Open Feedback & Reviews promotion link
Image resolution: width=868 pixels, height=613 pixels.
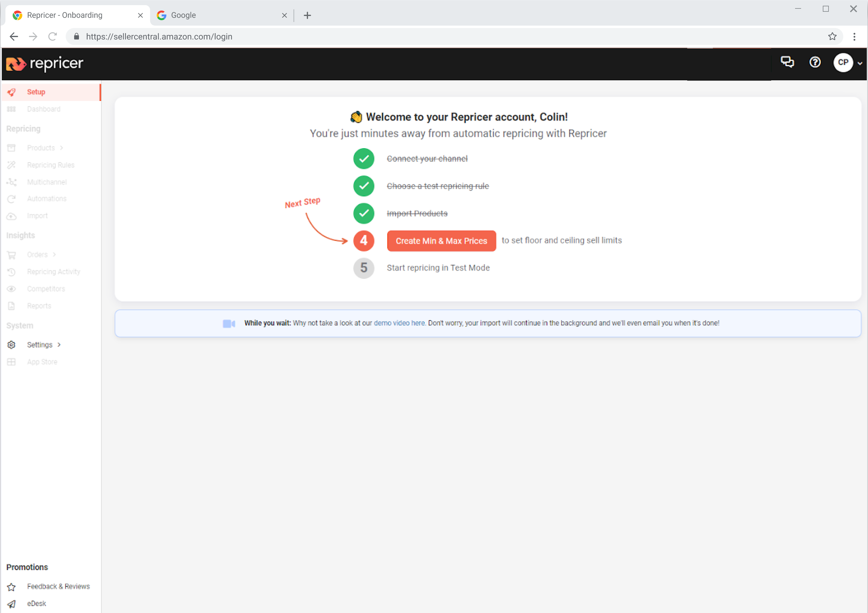click(58, 586)
